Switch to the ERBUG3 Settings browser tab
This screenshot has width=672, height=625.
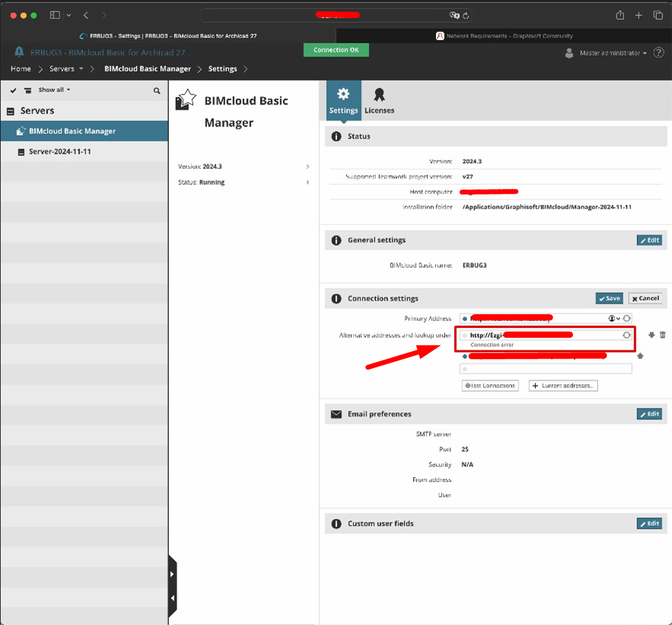[x=168, y=36]
